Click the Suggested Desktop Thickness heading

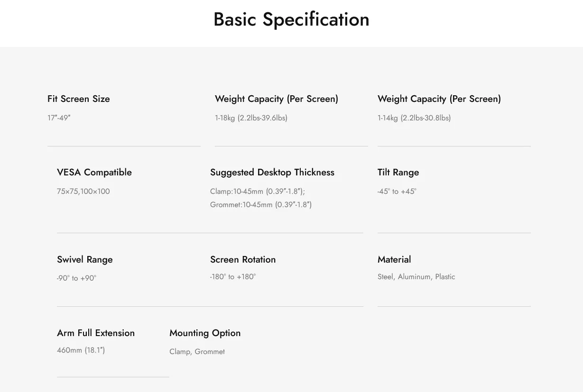[272, 173]
